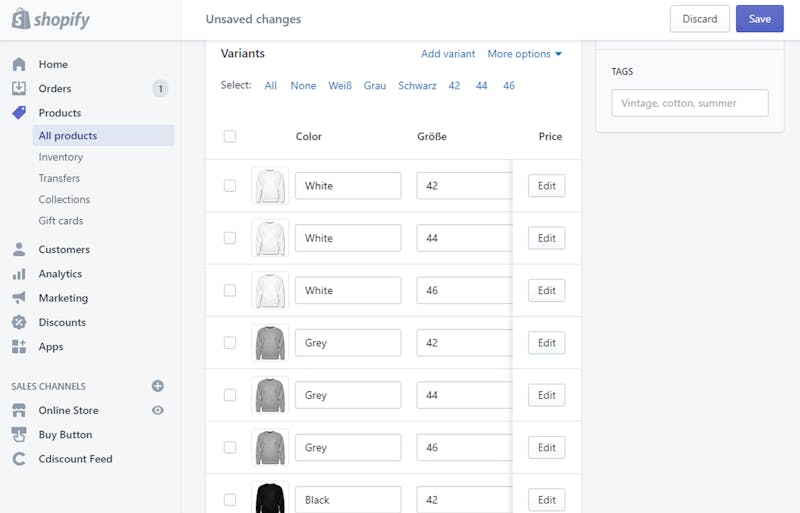The image size is (800, 513).
Task: Click the Cdiscount Feed icon
Action: tap(19, 459)
